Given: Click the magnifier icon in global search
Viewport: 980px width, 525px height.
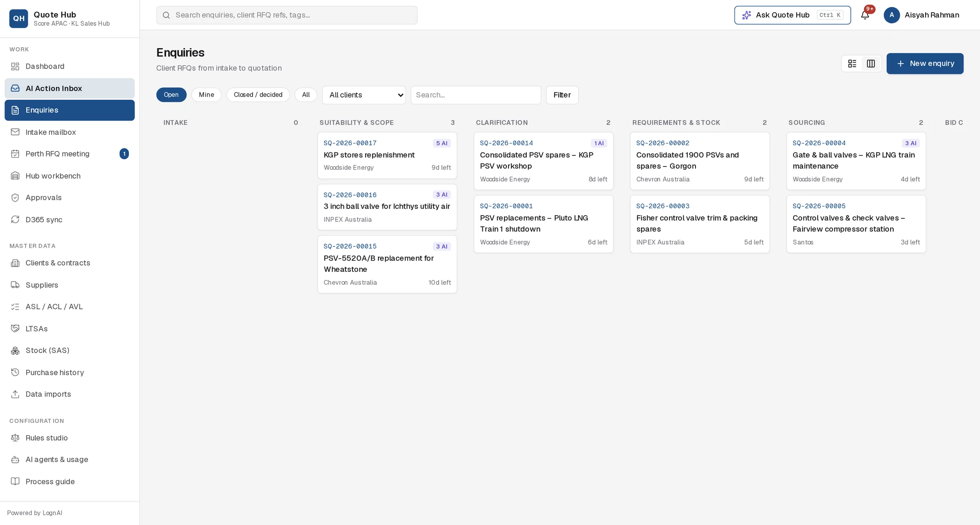Looking at the screenshot, I should (167, 15).
